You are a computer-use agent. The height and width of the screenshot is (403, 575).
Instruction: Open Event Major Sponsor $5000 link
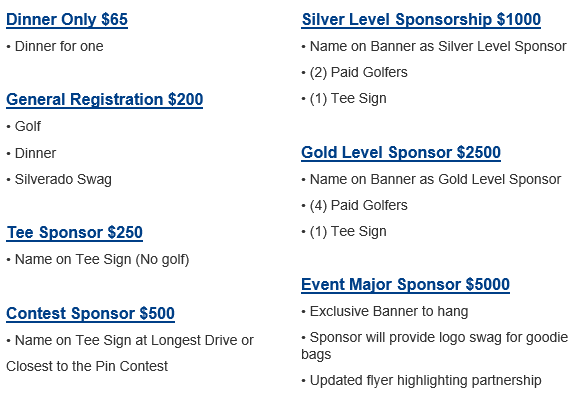tap(405, 285)
